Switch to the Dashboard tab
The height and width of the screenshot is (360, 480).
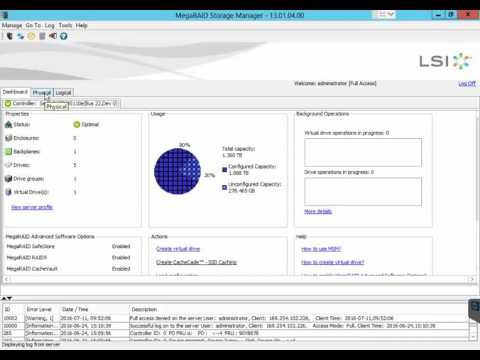[x=15, y=92]
